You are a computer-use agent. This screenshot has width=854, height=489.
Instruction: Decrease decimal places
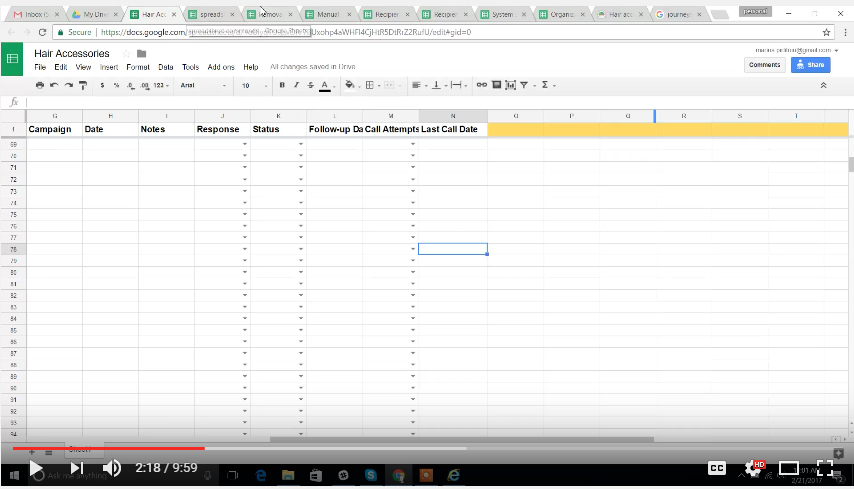point(130,85)
